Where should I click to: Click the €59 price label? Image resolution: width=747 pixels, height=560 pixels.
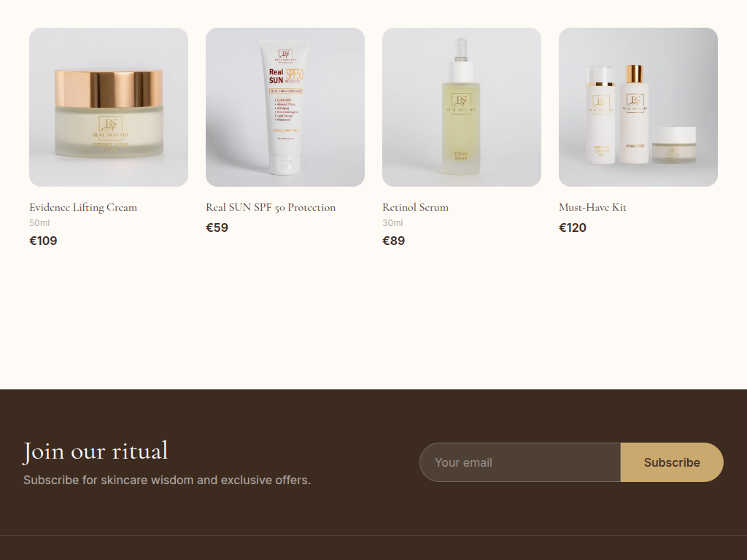coord(217,227)
